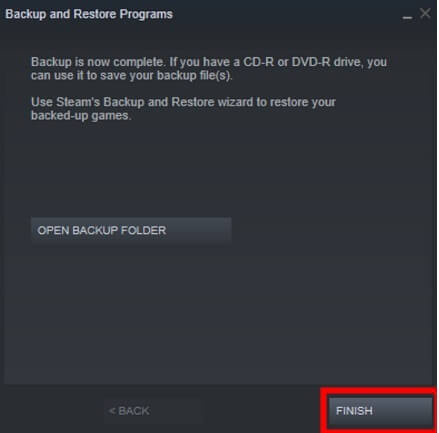This screenshot has height=433, width=439.
Task: Click the Backup and Restore Programs title
Action: pyautogui.click(x=89, y=14)
